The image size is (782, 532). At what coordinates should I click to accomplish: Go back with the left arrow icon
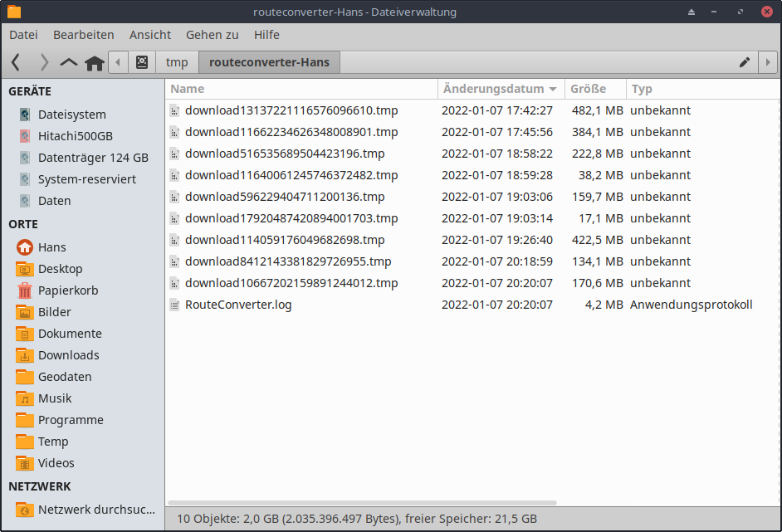click(16, 62)
